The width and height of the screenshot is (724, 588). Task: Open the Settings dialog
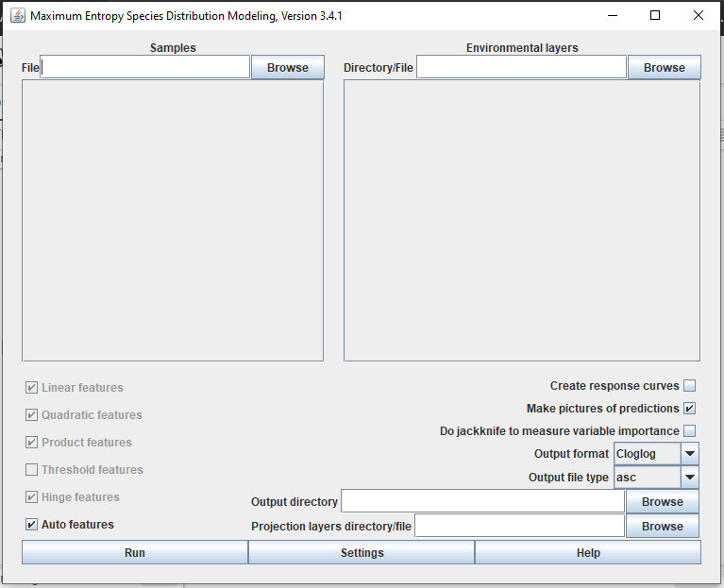tap(362, 552)
